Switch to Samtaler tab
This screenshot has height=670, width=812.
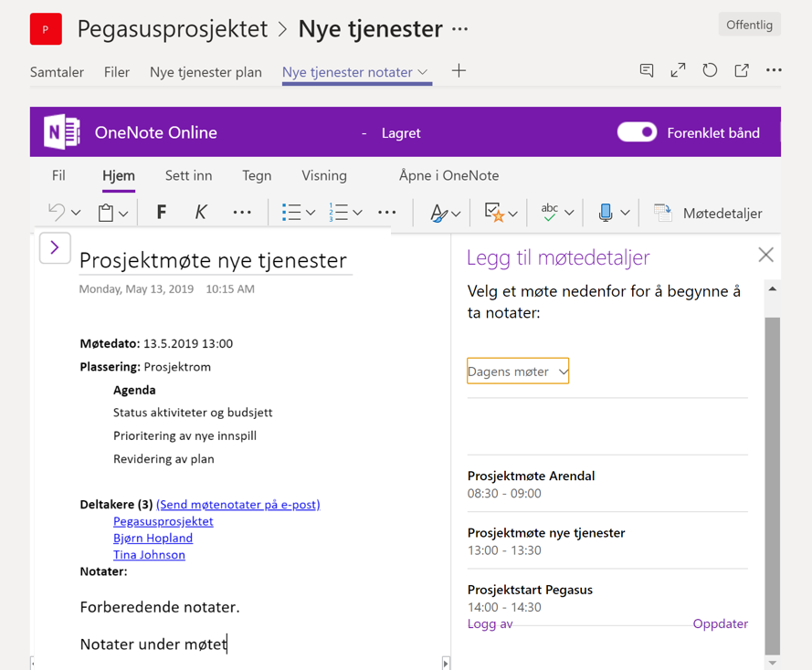[x=57, y=72]
